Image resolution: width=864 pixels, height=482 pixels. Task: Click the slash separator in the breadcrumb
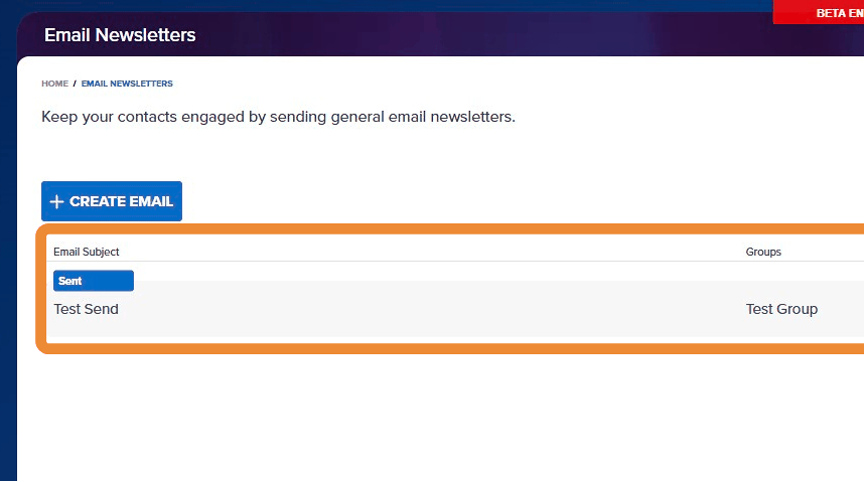(x=75, y=84)
